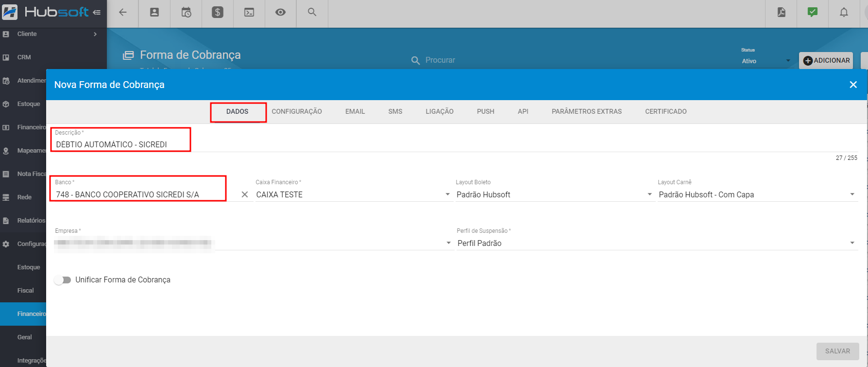Image resolution: width=868 pixels, height=367 pixels.
Task: Open the notifications bell icon
Action: 844,13
